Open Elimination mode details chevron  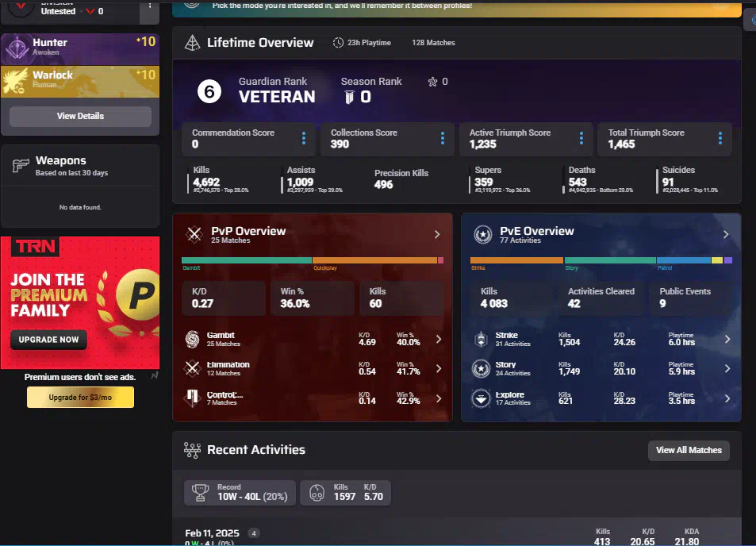[x=438, y=369]
